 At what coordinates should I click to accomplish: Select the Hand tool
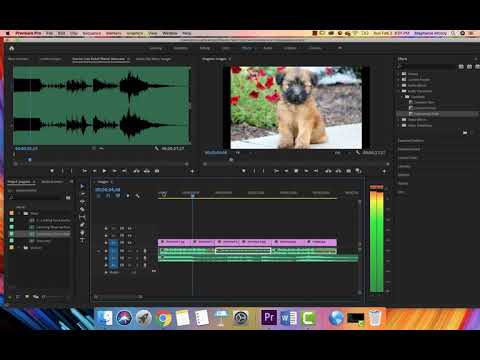tap(82, 232)
